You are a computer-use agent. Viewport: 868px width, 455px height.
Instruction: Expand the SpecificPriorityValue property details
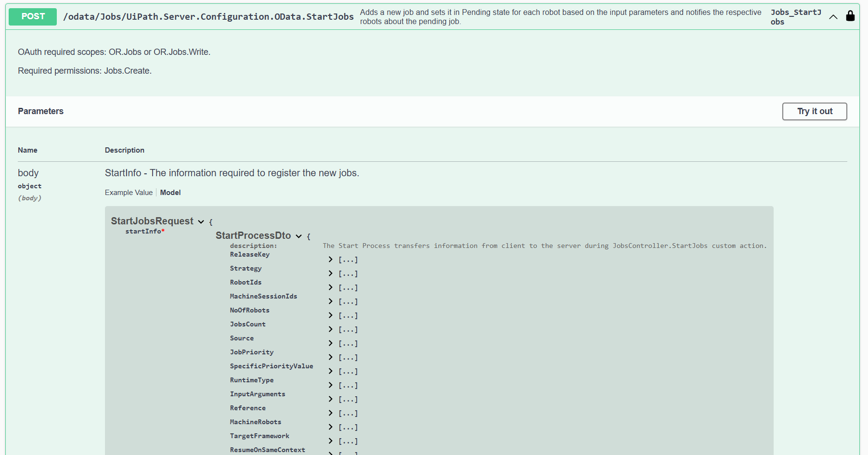330,371
